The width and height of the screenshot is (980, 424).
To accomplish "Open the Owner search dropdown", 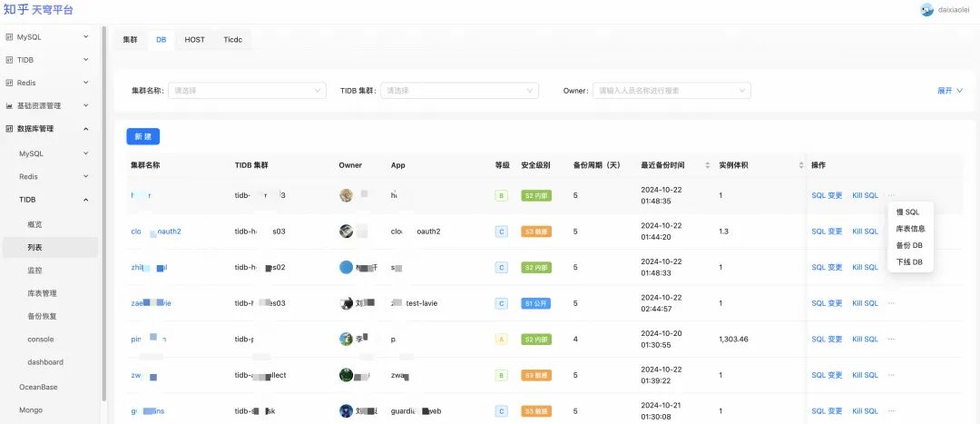I will tap(671, 91).
